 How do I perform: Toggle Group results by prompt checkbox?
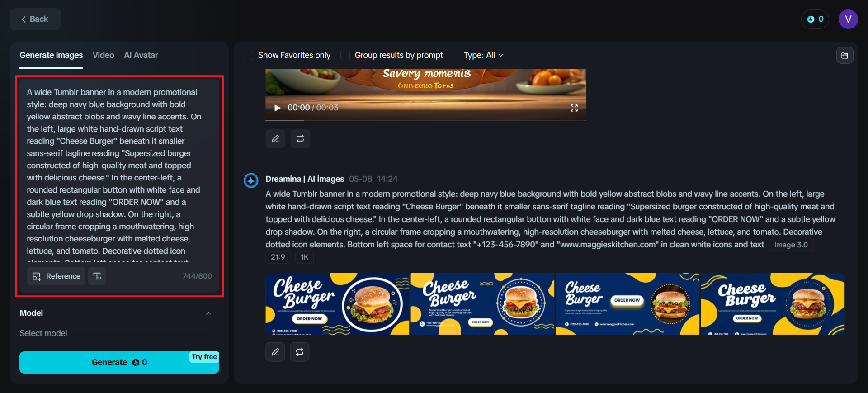(345, 55)
